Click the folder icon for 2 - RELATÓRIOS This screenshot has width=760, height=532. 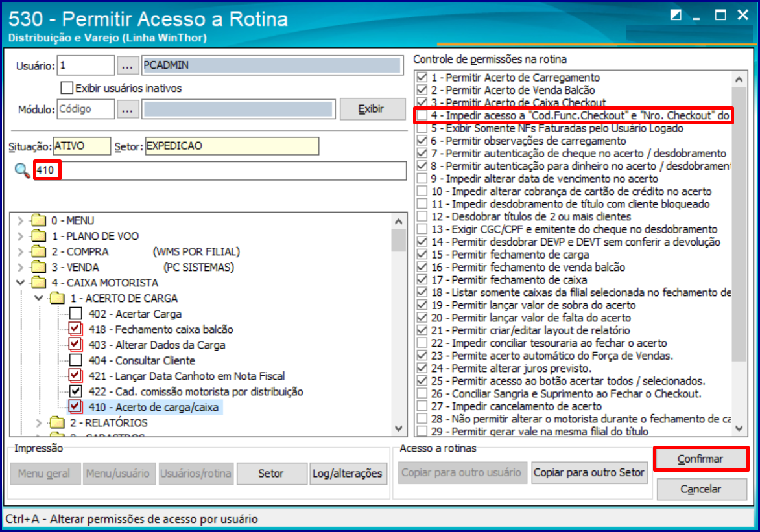pyautogui.click(x=57, y=422)
